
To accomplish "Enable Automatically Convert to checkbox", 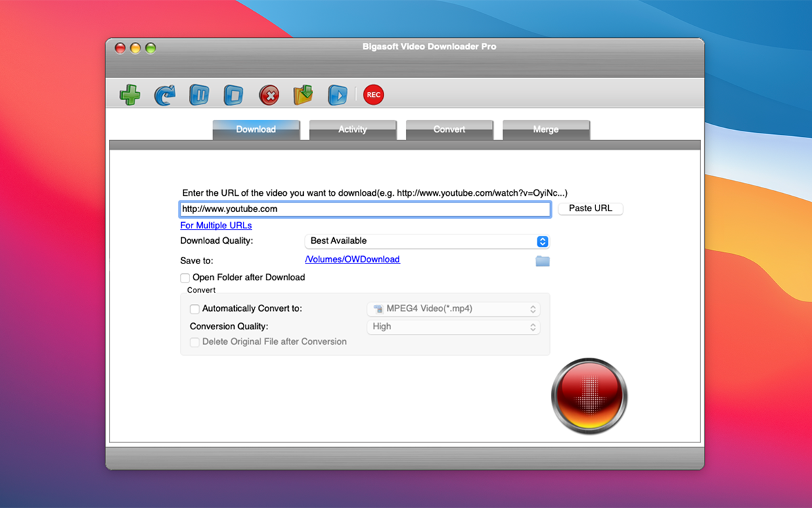I will click(x=195, y=309).
